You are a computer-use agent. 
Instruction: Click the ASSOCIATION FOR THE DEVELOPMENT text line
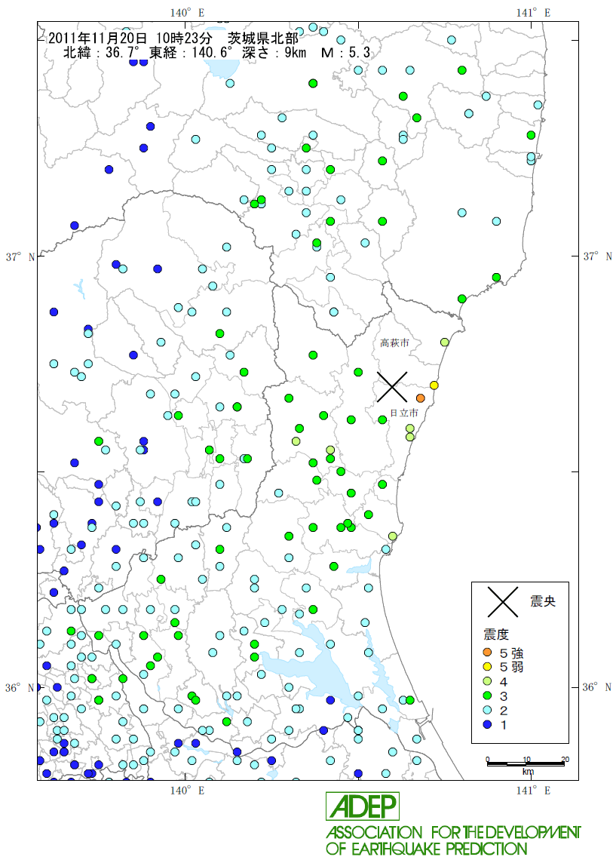click(x=453, y=833)
